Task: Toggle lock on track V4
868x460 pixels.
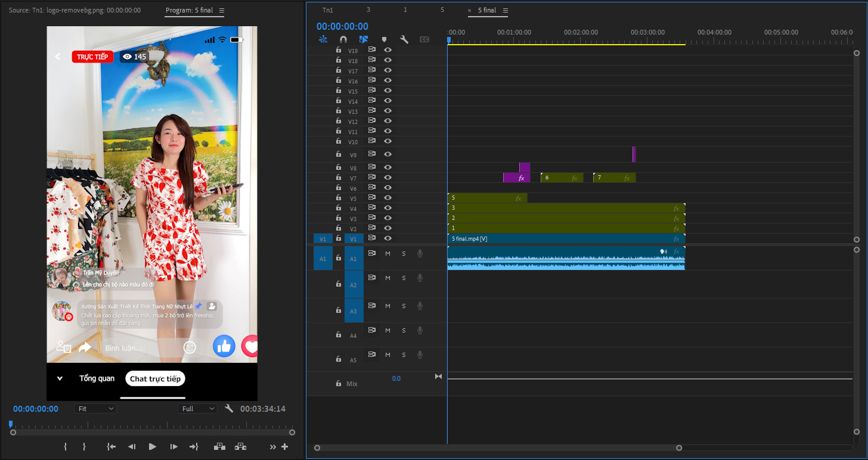Action: (x=339, y=208)
